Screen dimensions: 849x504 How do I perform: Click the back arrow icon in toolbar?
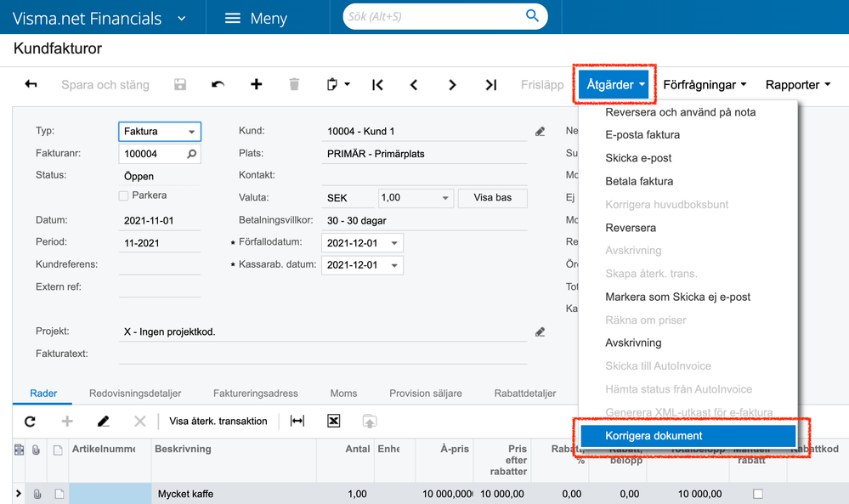pos(31,84)
